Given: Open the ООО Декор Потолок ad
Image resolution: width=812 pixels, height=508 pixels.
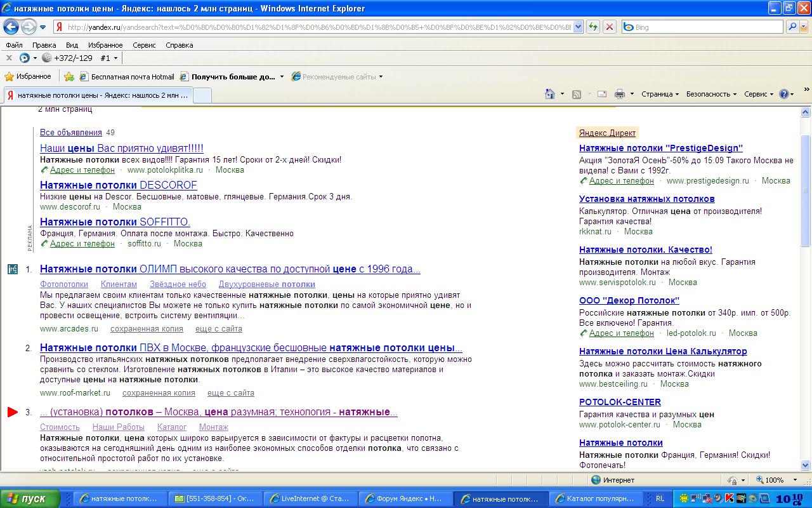Looking at the screenshot, I should [629, 300].
